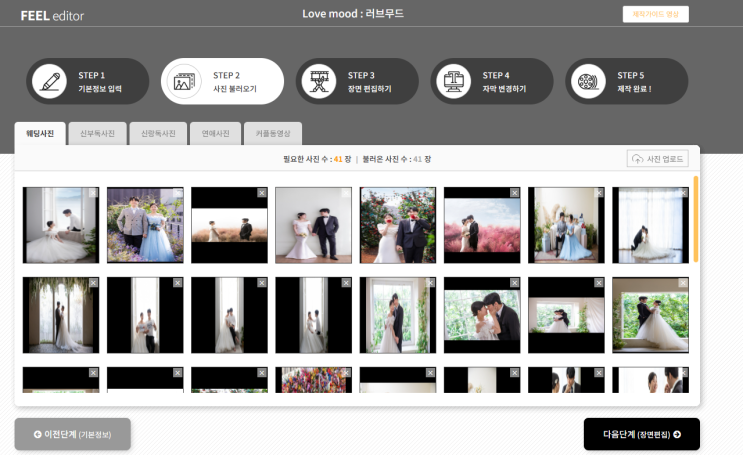Select the red flower bush couple thumbnail
743x455 pixels.
pos(398,225)
